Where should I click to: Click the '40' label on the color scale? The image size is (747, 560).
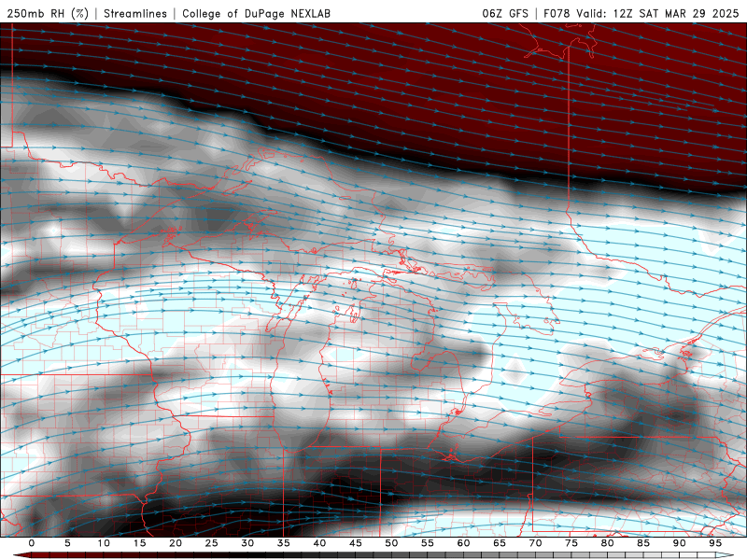pos(319,543)
